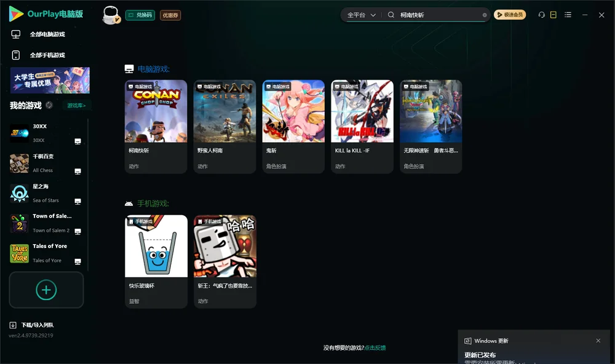Click the 快乐玻璃杯 title text

pos(141,285)
